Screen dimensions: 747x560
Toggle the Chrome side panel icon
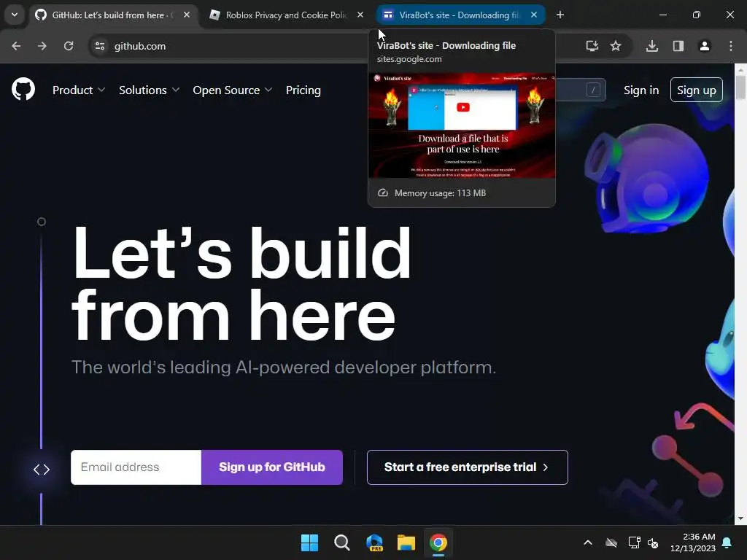tap(678, 46)
